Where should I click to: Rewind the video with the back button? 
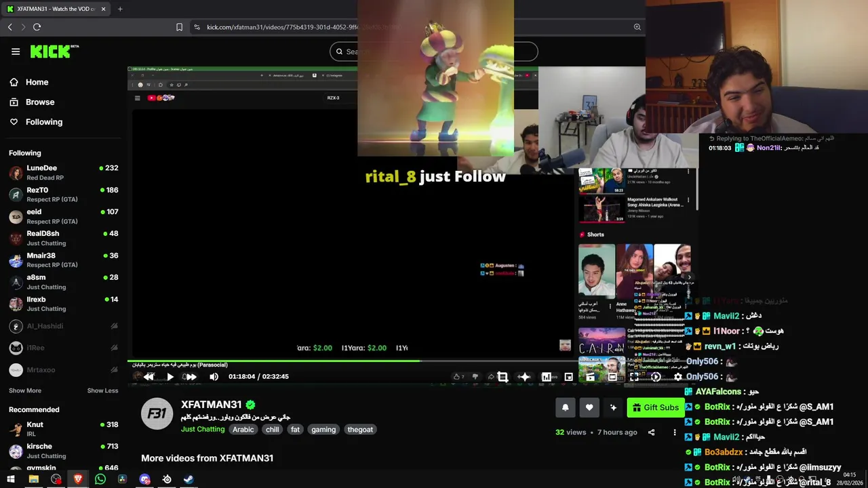point(149,377)
